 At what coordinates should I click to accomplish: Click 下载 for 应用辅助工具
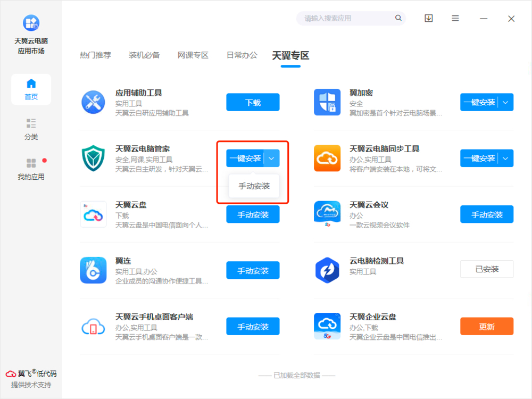[x=253, y=102]
